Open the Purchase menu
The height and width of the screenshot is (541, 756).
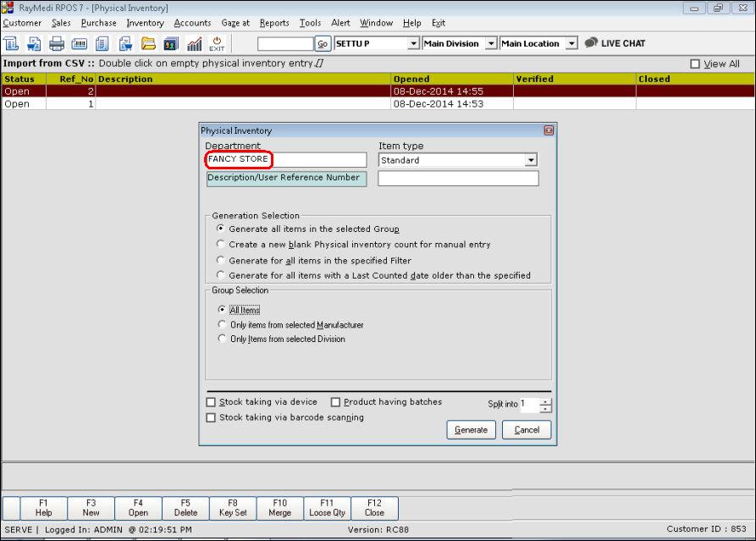(x=98, y=23)
